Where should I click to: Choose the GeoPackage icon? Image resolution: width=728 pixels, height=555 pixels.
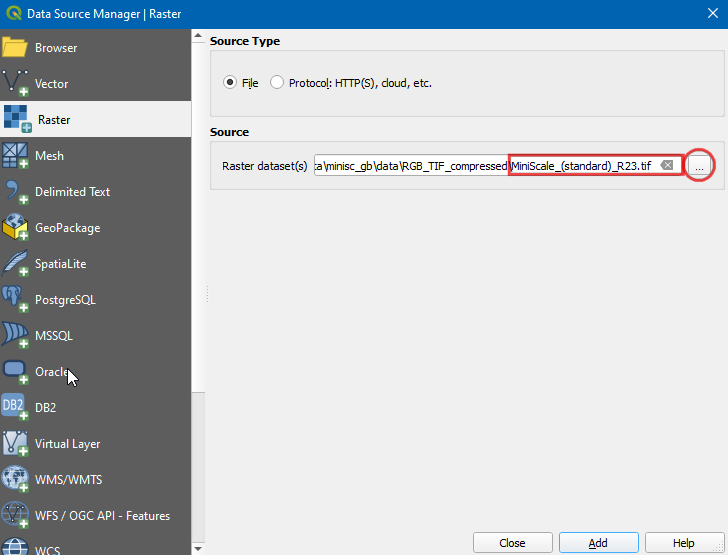pyautogui.click(x=15, y=228)
